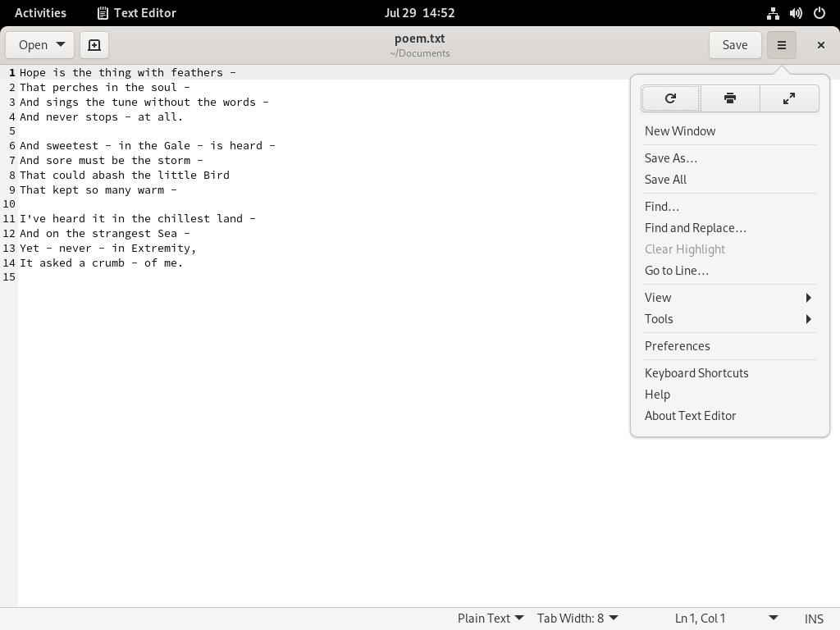
Task: Click line "Yet – never – in Extremity,"
Action: (108, 248)
